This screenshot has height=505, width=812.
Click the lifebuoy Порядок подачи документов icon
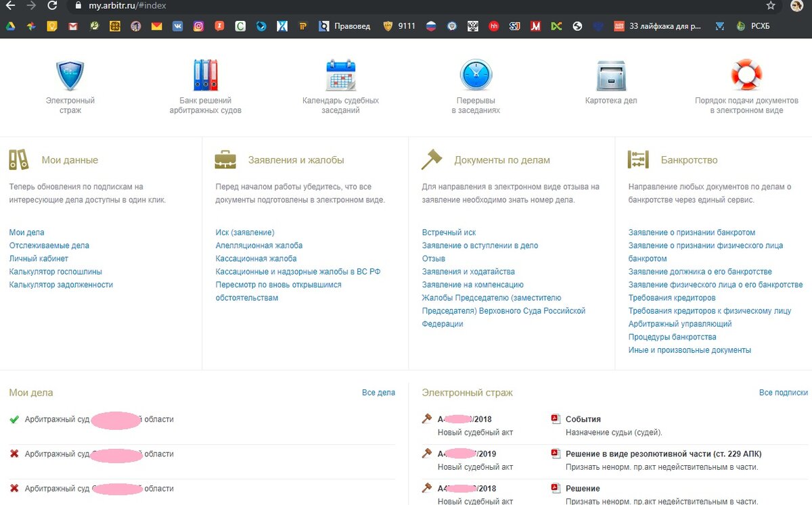coord(746,75)
